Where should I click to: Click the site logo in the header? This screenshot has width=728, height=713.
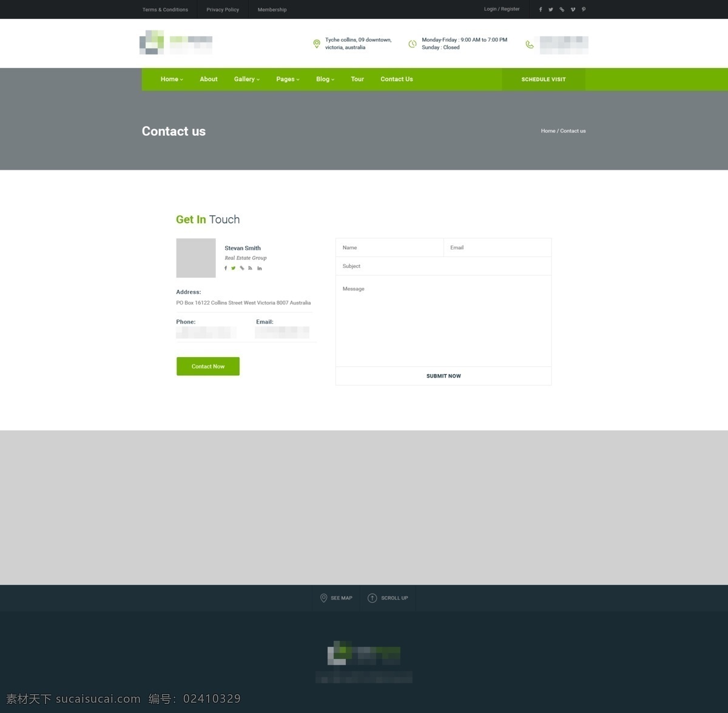176,42
